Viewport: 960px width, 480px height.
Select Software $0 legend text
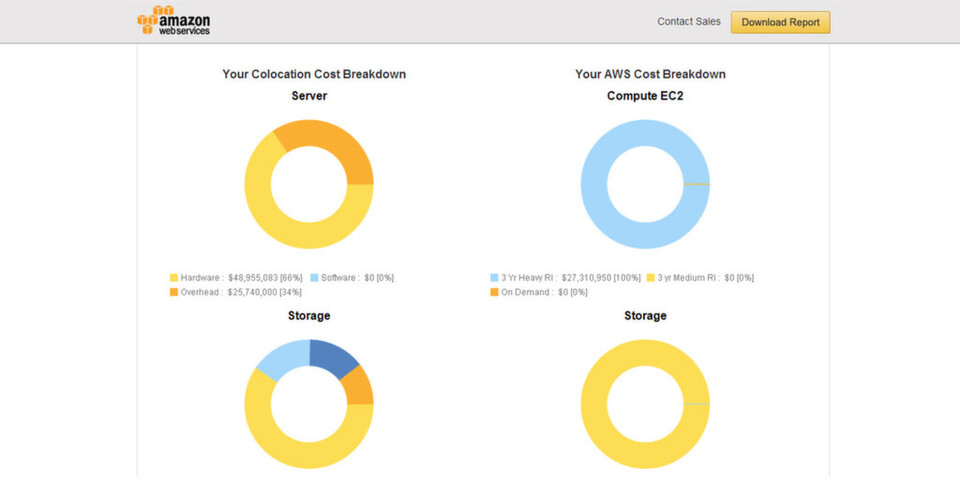click(x=358, y=278)
